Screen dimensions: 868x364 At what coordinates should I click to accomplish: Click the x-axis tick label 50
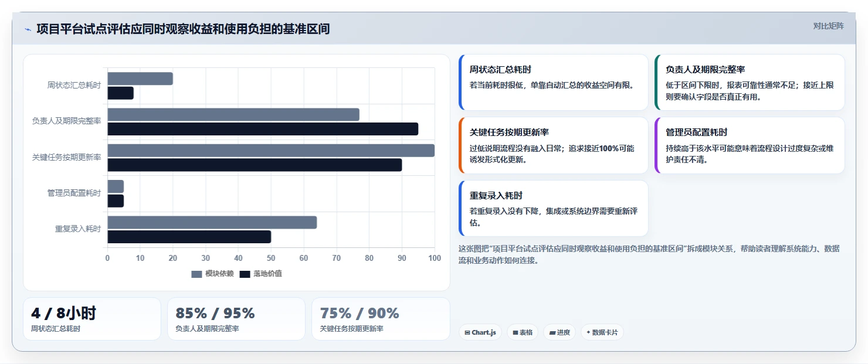point(271,258)
